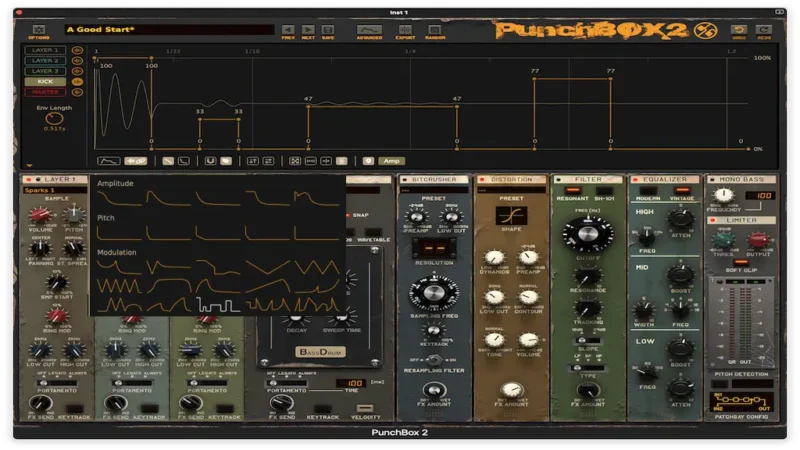Click the round PunchBox logo badge
The width and height of the screenshot is (800, 450).
[706, 31]
